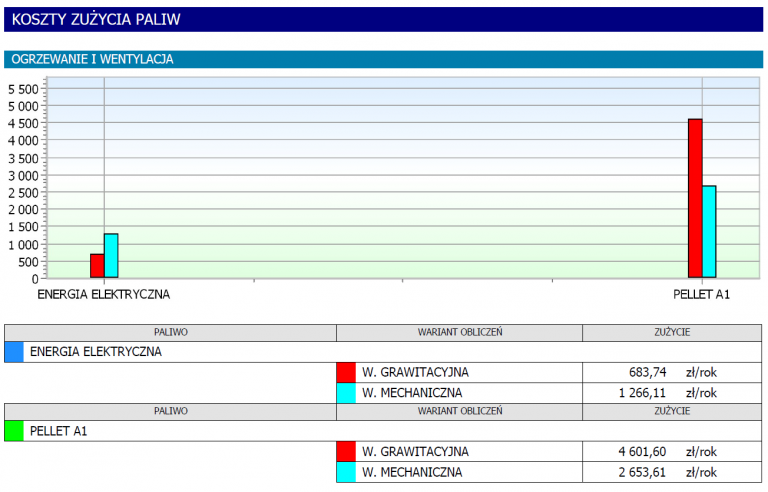
Task: Click the ENERGIA ELEKTRYCZNA chart axis label
Action: tap(104, 295)
